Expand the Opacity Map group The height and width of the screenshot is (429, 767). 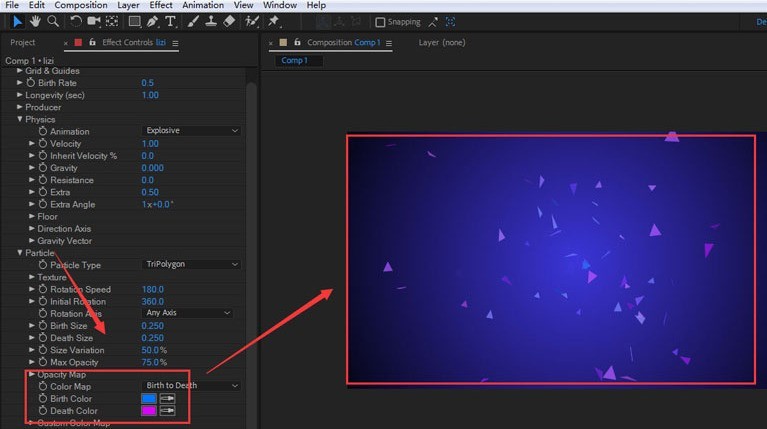tap(32, 375)
